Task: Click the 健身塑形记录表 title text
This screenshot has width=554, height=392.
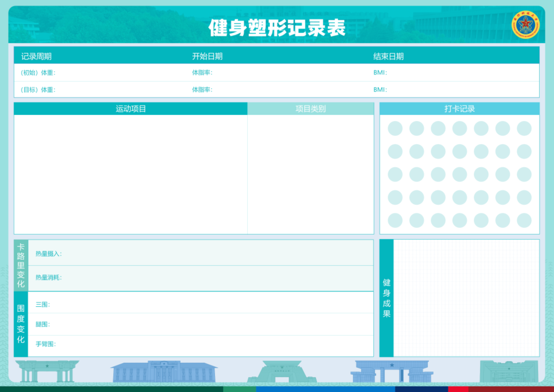Action: (x=277, y=28)
